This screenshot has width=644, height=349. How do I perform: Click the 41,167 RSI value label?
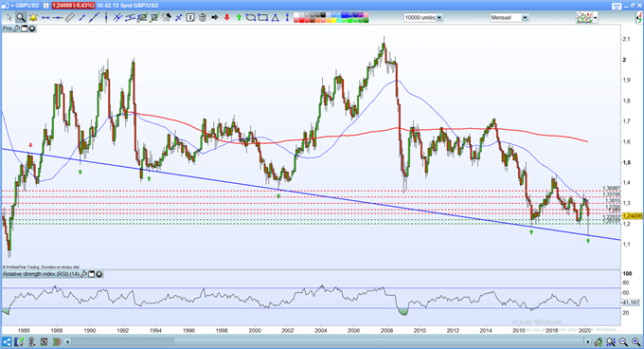tap(632, 303)
